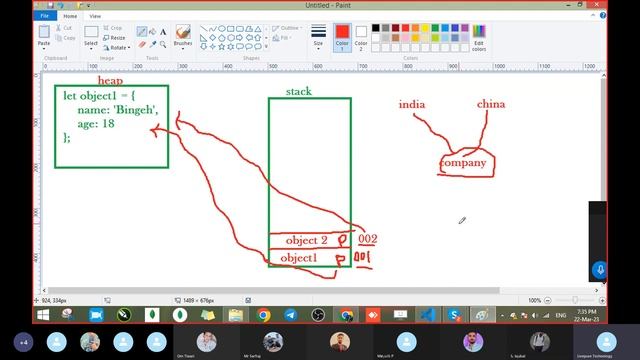Choose the Line shape
This screenshot has width=640, height=360.
[x=204, y=29]
